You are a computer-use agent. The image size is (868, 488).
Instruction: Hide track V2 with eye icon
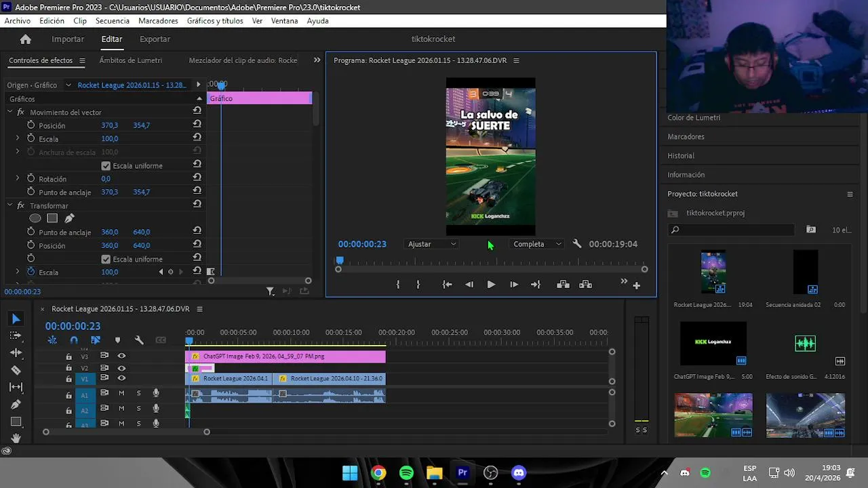click(x=121, y=368)
